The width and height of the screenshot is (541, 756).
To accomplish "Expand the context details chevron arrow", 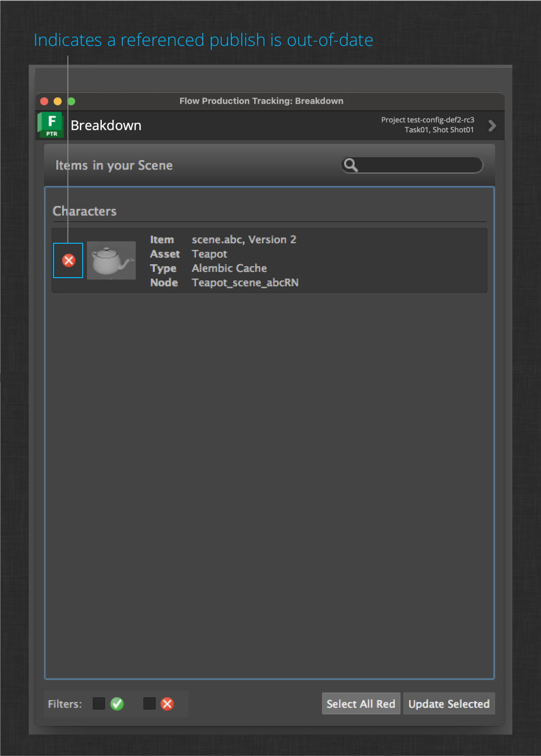I will coord(492,126).
